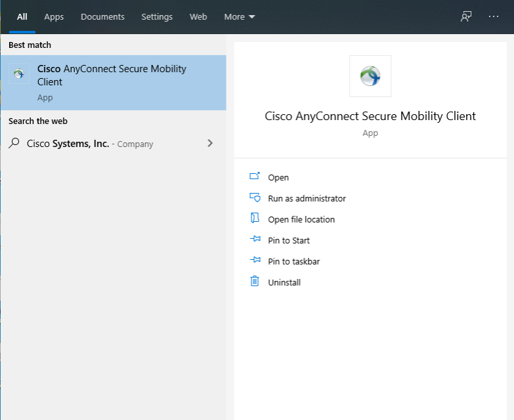This screenshot has width=514, height=420.
Task: Select the Web search tab
Action: 198,17
